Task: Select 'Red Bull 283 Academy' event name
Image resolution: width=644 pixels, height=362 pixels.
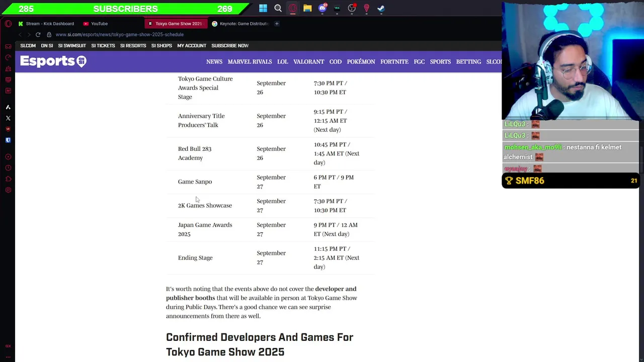Action: click(x=195, y=153)
